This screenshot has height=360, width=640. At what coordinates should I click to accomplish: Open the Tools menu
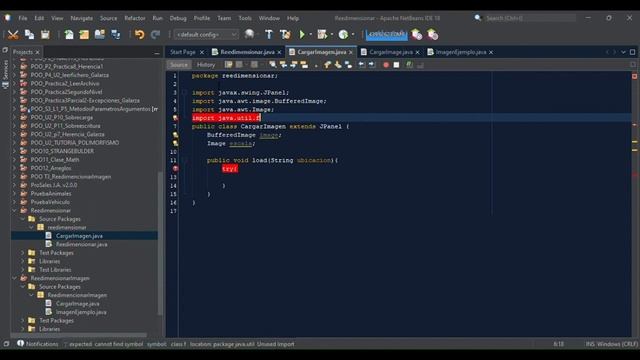(x=245, y=18)
